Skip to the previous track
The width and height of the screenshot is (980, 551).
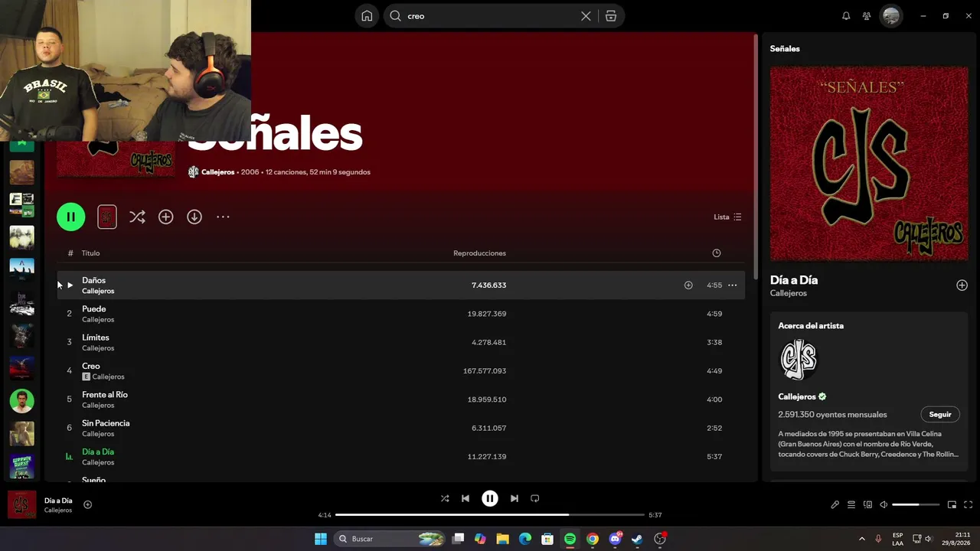pyautogui.click(x=465, y=498)
